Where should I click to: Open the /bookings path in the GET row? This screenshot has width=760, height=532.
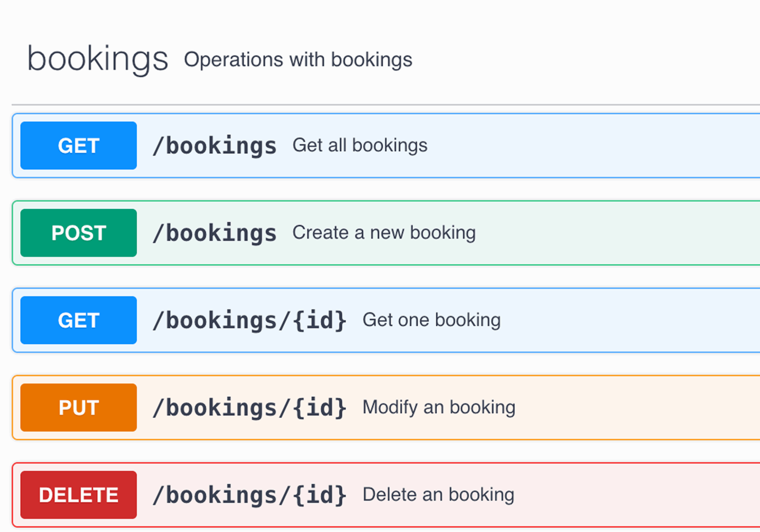[214, 145]
